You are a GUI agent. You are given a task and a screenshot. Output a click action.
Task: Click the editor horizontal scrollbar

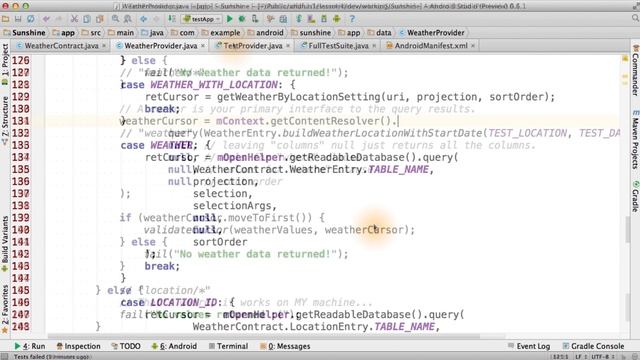coord(264,336)
